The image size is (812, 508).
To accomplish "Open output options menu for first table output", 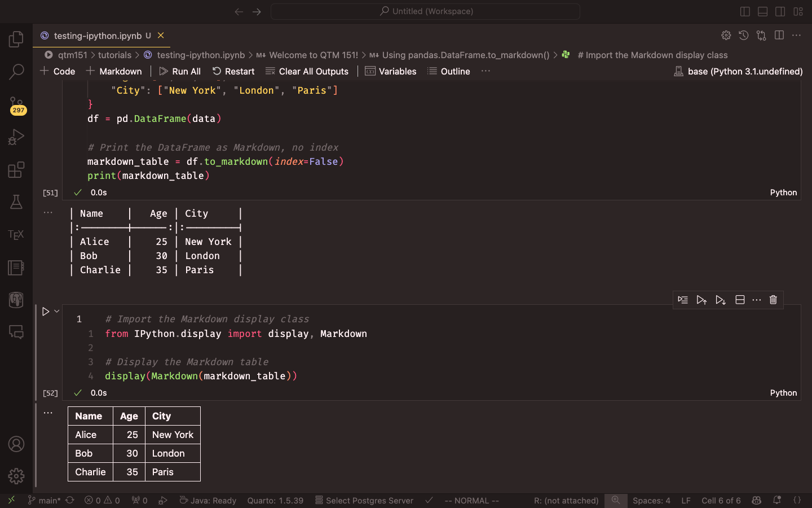I will coord(48,213).
